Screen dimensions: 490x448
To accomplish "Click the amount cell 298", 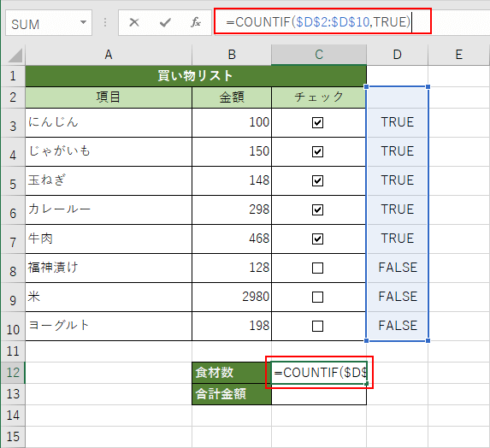I will pyautogui.click(x=232, y=209).
